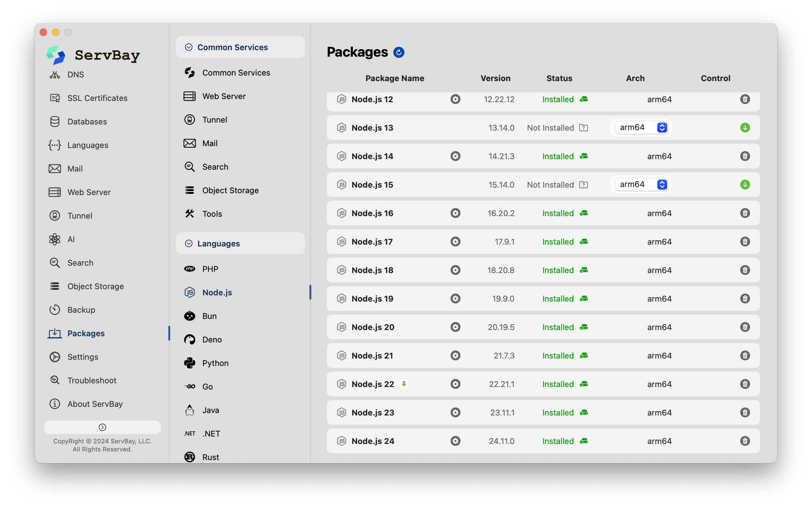Go to Settings in the sidebar

[x=83, y=357]
